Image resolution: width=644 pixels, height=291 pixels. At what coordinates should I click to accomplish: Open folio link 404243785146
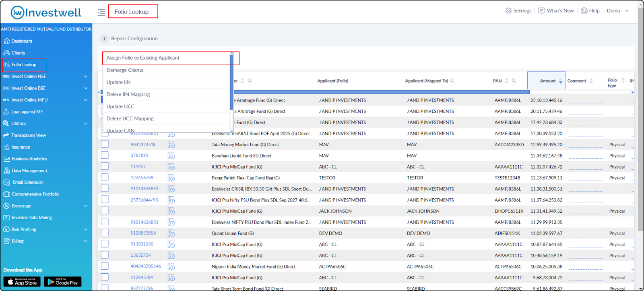click(x=146, y=266)
